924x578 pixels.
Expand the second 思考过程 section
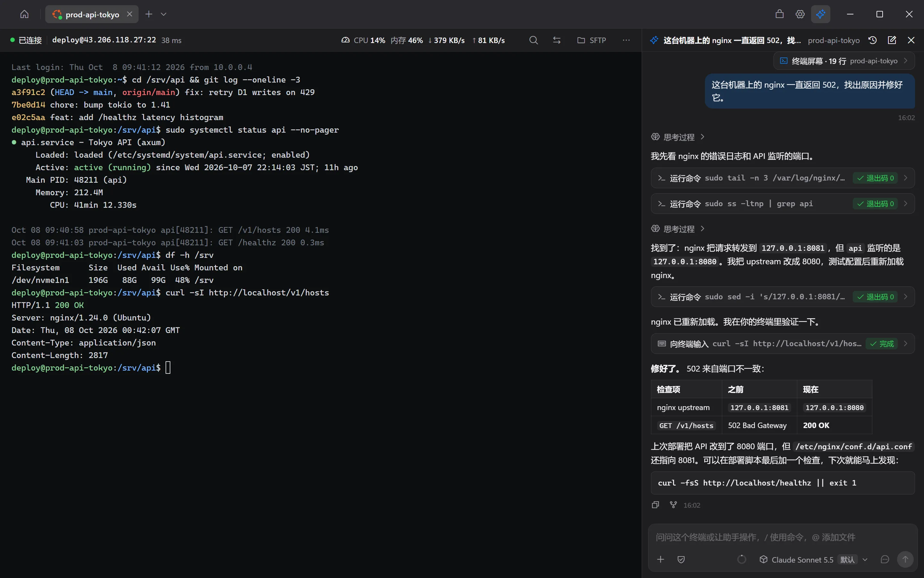pyautogui.click(x=678, y=229)
